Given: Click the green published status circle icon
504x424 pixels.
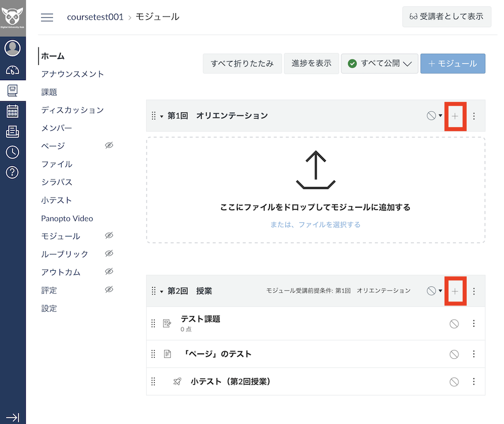Looking at the screenshot, I should pyautogui.click(x=353, y=64).
